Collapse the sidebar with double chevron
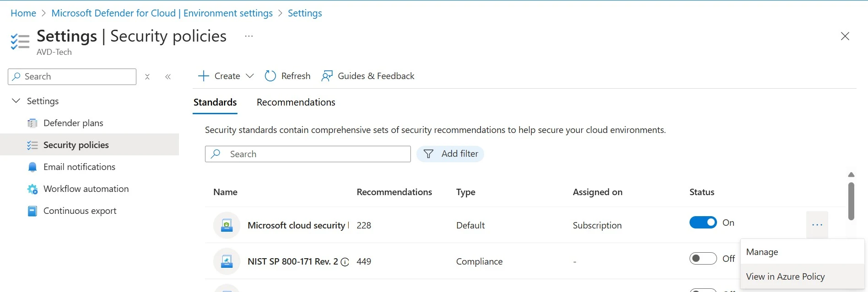Image resolution: width=868 pixels, height=292 pixels. tap(168, 77)
